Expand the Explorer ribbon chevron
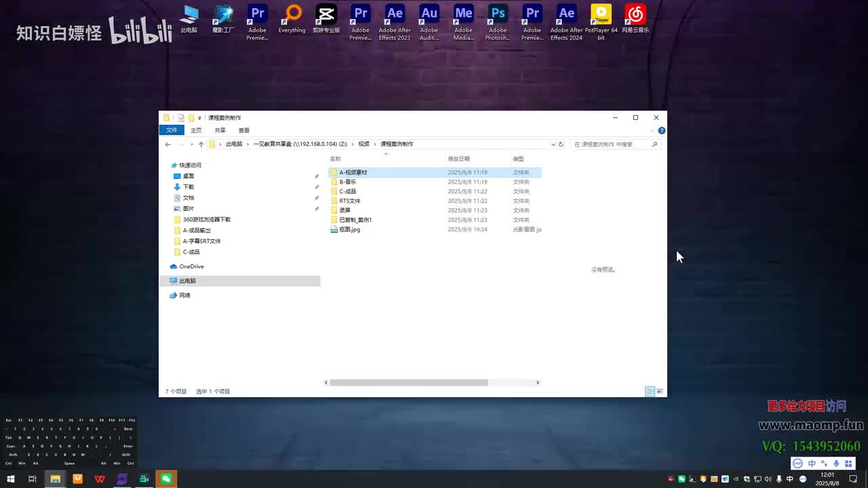The width and height of the screenshot is (868, 488). click(653, 130)
